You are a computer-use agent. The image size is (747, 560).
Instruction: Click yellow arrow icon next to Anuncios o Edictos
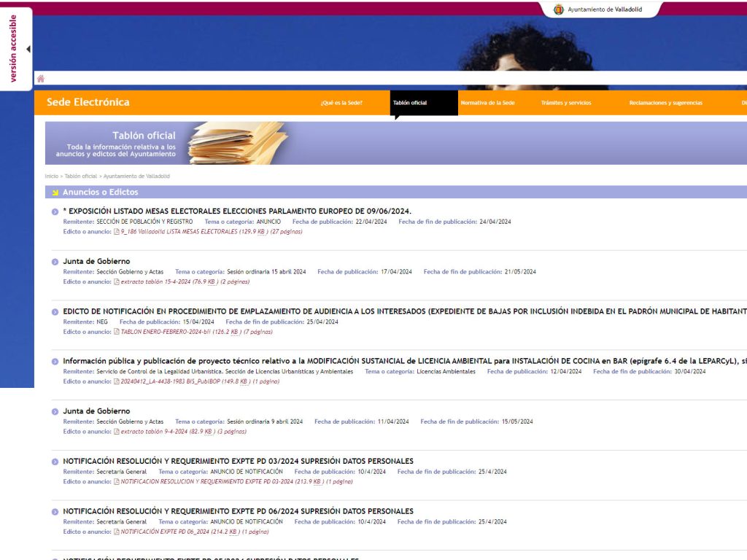point(55,192)
